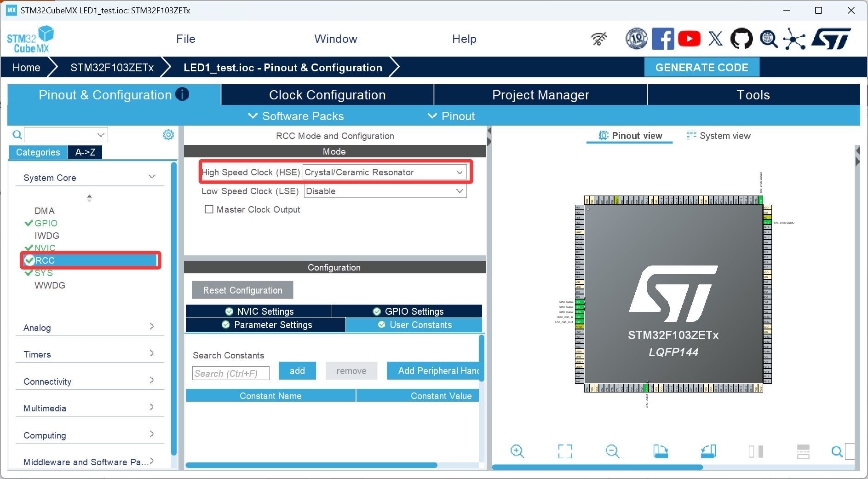Viewport: 868px width, 479px height.
Task: Expand the Software Packs menu
Action: (296, 116)
